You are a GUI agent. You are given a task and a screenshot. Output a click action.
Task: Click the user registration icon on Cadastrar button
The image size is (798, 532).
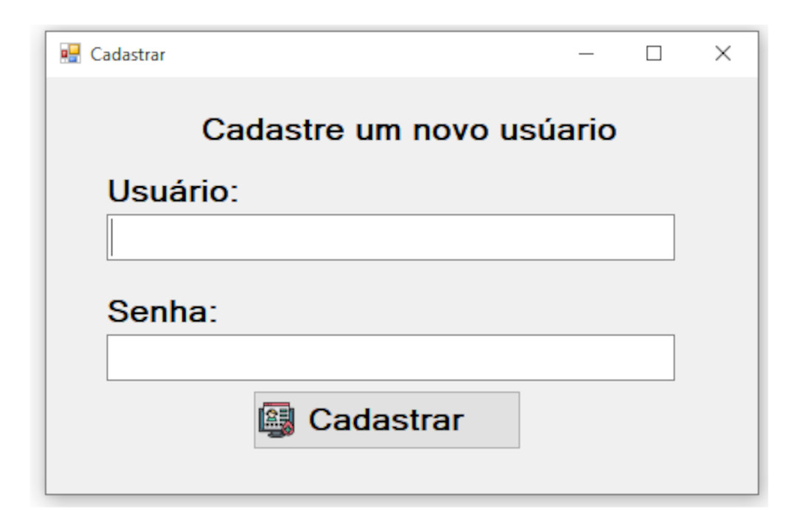[x=276, y=420]
